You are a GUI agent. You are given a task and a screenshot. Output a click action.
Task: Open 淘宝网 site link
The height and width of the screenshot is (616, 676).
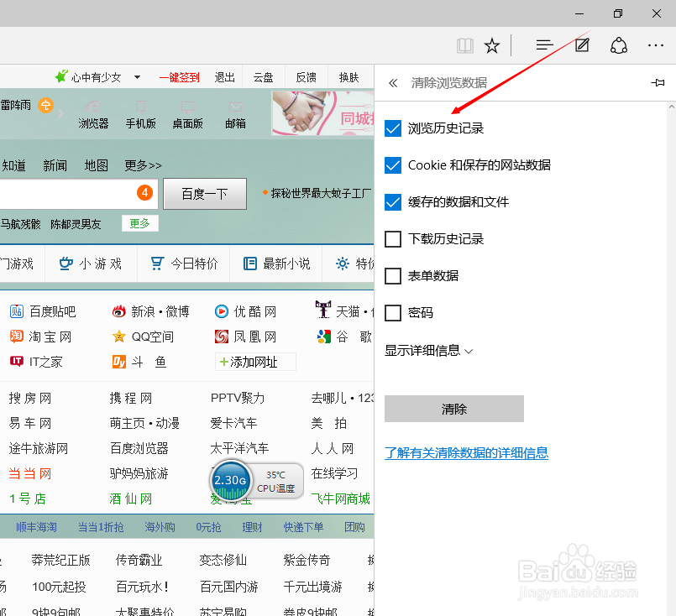pyautogui.click(x=40, y=337)
